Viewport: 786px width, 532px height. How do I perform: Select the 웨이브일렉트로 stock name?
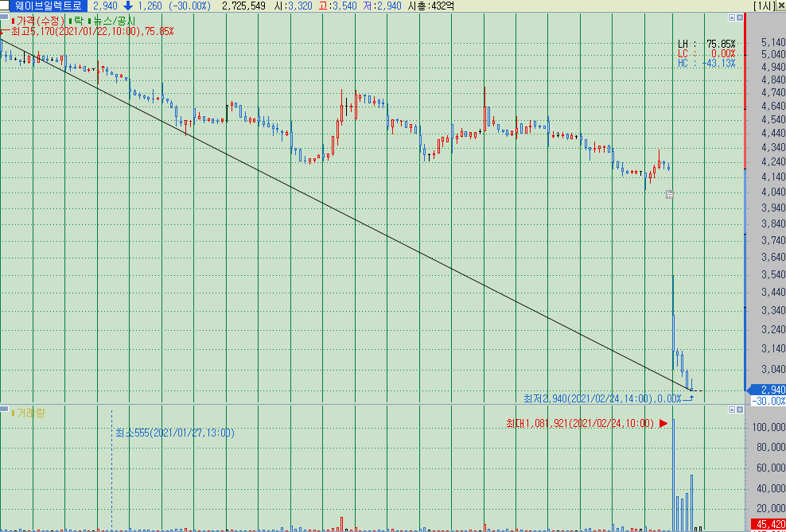(x=48, y=6)
